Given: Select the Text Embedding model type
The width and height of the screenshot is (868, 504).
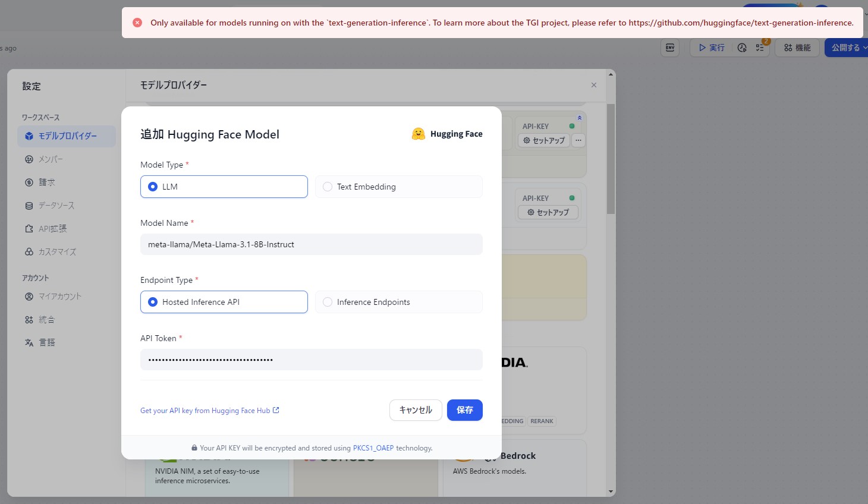Looking at the screenshot, I should point(399,187).
